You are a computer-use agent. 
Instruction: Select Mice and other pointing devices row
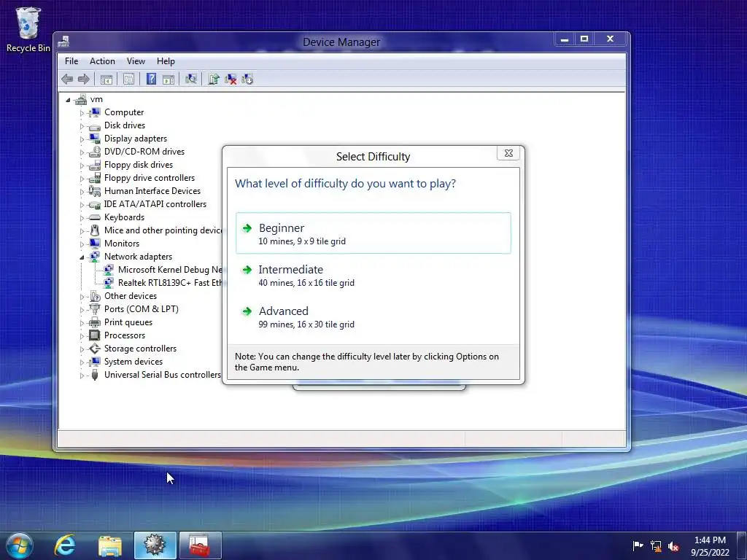[x=163, y=230]
